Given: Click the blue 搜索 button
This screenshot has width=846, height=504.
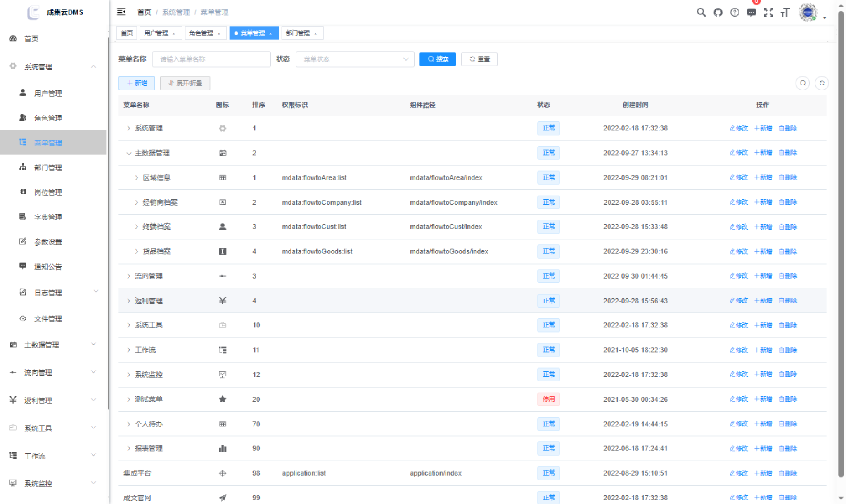Looking at the screenshot, I should coord(438,59).
